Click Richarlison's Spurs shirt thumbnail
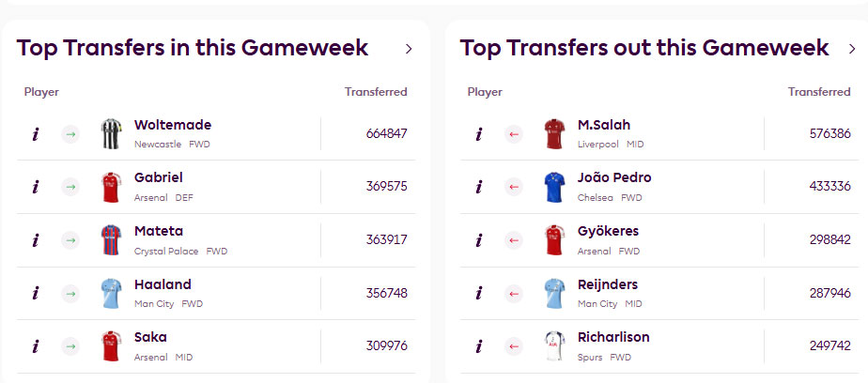 555,346
